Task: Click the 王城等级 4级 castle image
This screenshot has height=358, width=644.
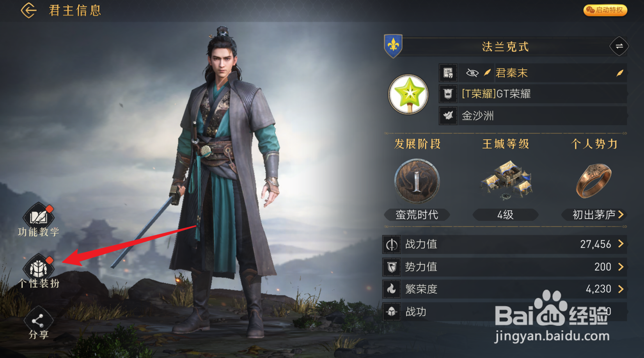Action: pyautogui.click(x=506, y=180)
